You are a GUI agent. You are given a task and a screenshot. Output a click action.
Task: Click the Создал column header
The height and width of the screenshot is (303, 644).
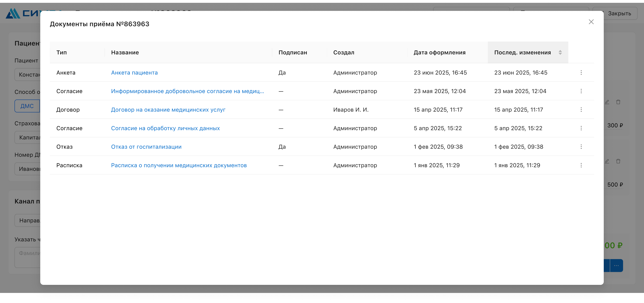[x=367, y=52]
